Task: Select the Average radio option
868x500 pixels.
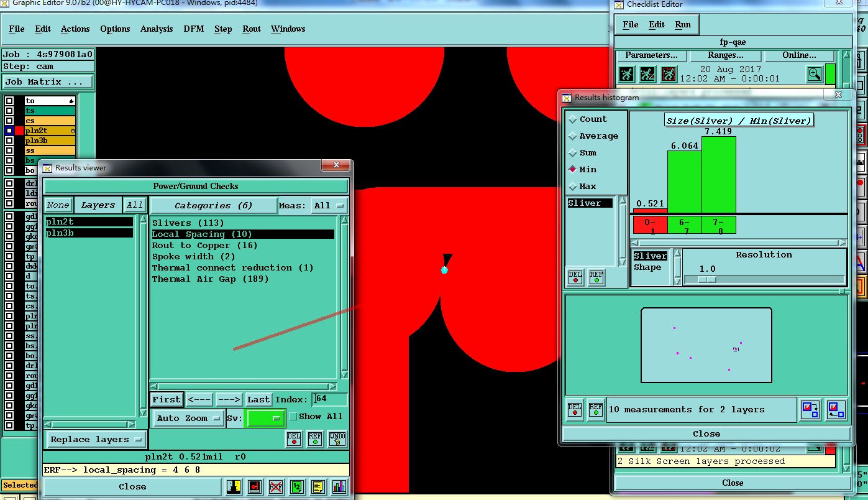Action: [573, 136]
